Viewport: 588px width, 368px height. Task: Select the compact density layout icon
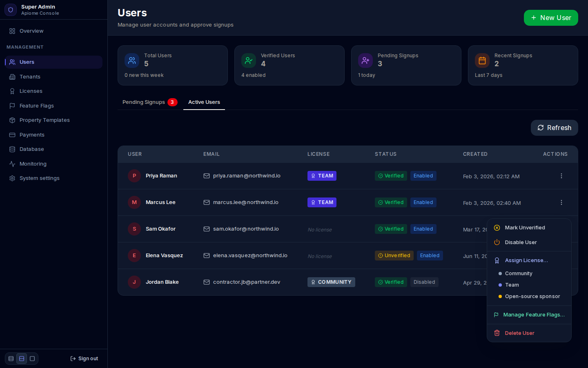(11, 359)
